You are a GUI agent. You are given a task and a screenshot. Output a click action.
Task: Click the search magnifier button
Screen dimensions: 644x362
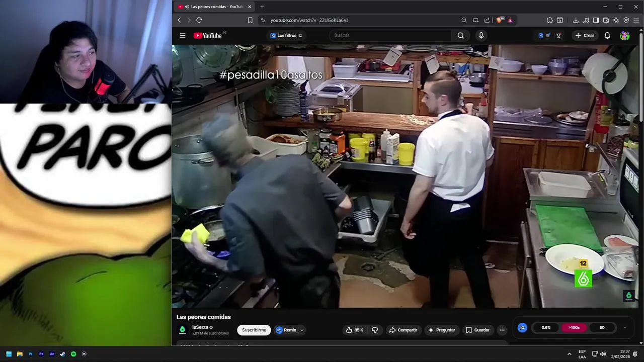[x=461, y=35]
